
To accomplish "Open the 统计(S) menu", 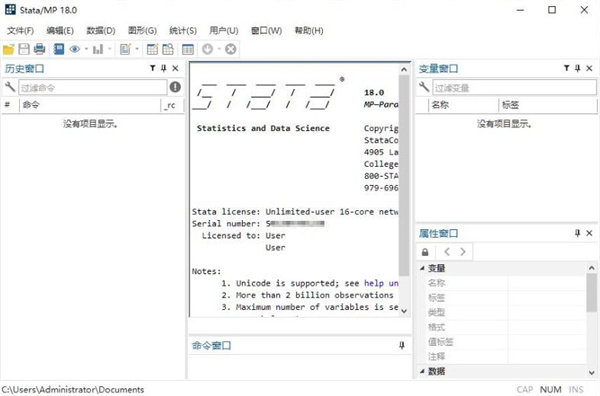I will pos(183,30).
